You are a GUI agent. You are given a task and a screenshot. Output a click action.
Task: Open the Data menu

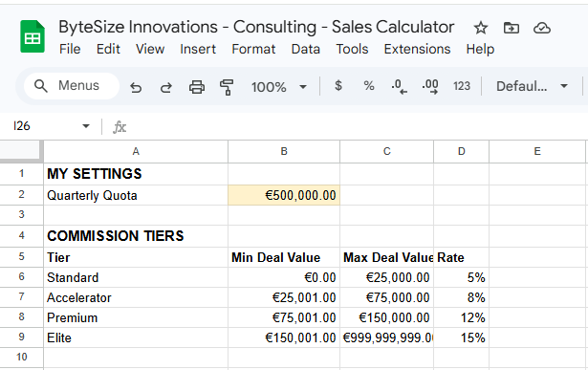tap(306, 49)
